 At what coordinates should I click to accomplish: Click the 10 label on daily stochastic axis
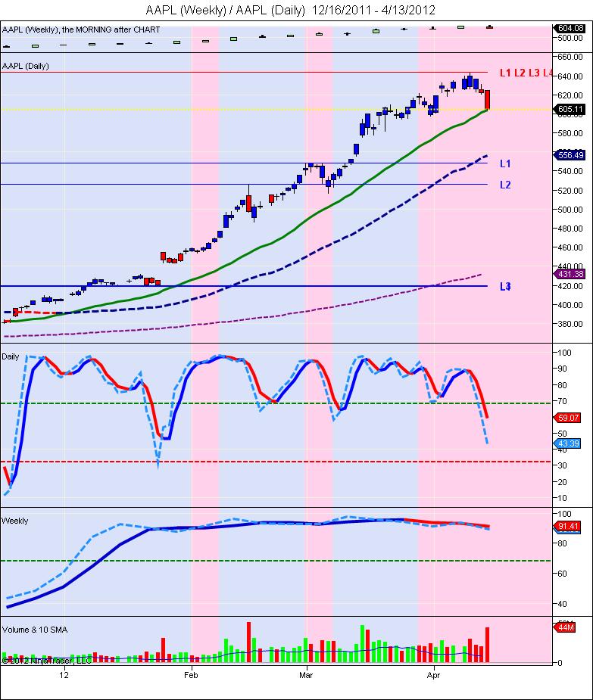click(x=563, y=498)
